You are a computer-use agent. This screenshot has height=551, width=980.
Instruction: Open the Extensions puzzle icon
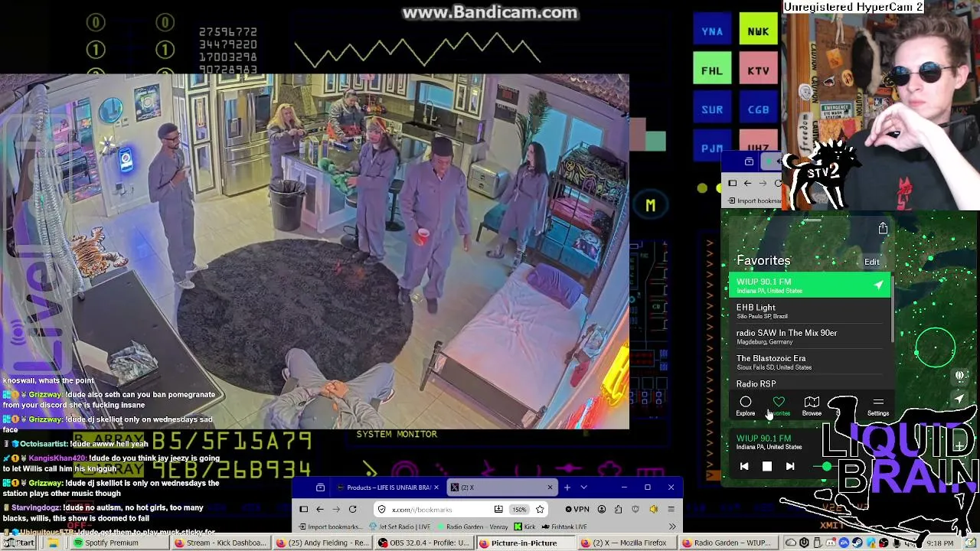(619, 509)
